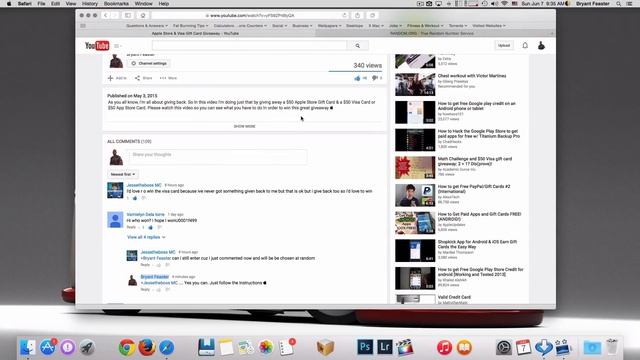Screen dimensions: 640x360
Task: Open iTunes from the Dock
Action: [444, 347]
